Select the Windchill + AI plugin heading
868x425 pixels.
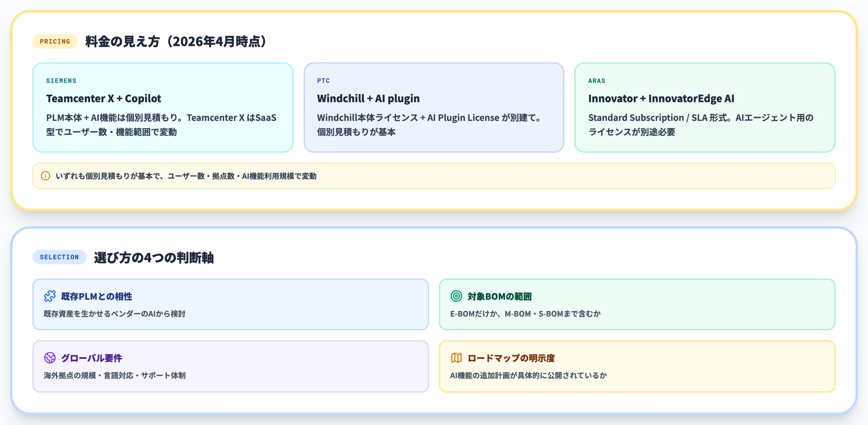[368, 98]
